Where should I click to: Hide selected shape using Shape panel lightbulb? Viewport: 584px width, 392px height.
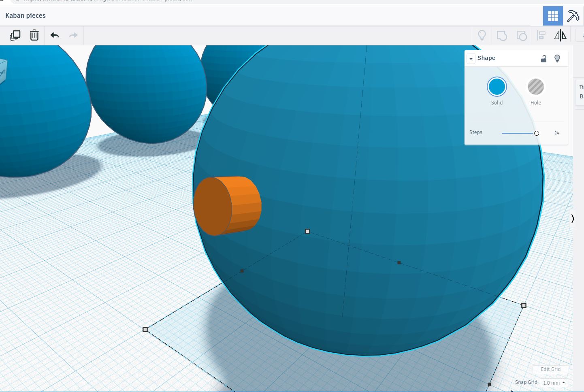[x=557, y=59]
